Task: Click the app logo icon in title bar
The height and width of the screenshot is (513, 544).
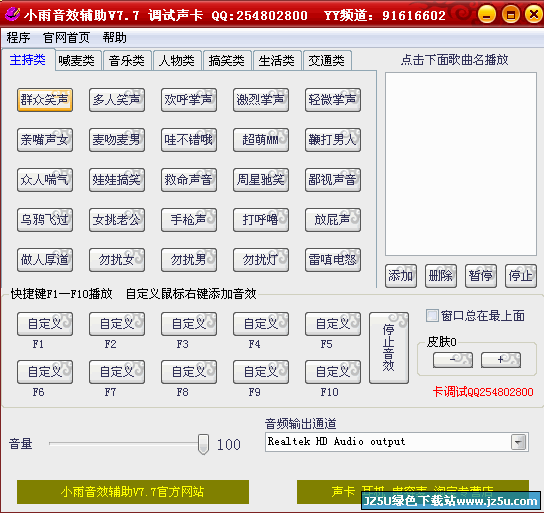Action: pyautogui.click(x=12, y=14)
